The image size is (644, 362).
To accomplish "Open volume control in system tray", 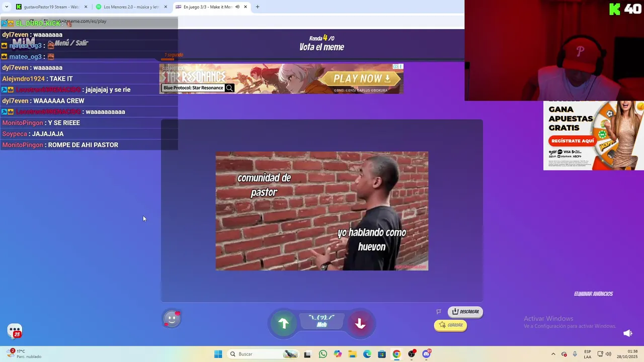I will 608,354.
